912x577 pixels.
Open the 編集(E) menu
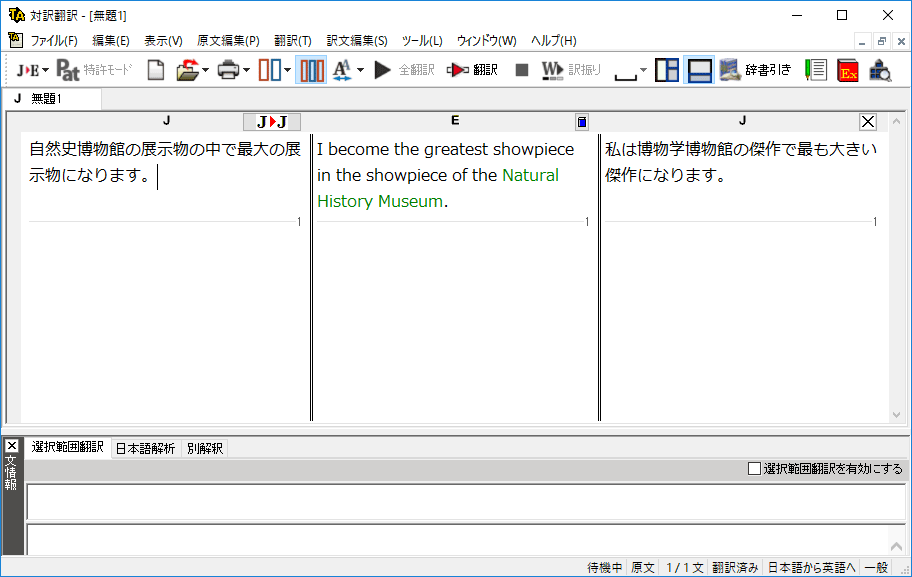[111, 41]
